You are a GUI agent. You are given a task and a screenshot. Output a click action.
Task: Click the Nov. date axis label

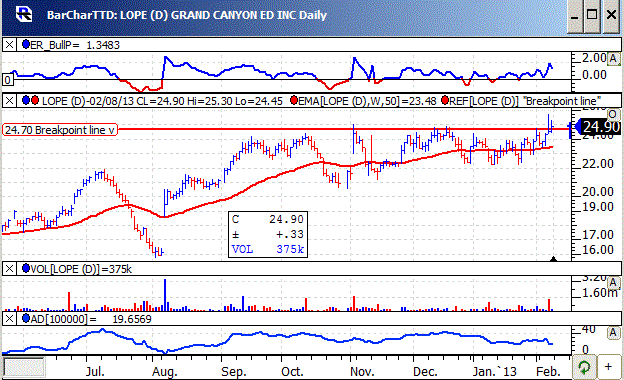(362, 372)
